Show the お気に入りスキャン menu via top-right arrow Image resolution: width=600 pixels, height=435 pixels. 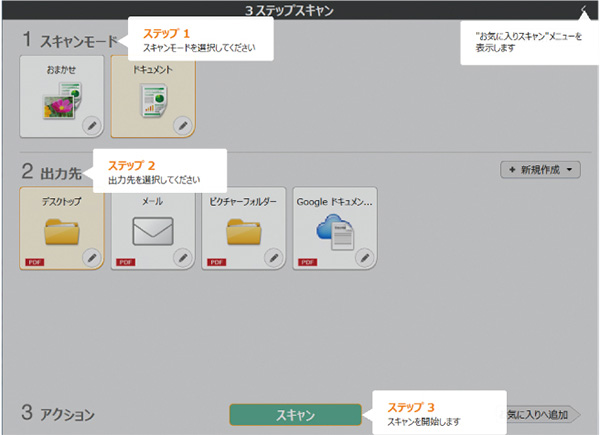584,10
